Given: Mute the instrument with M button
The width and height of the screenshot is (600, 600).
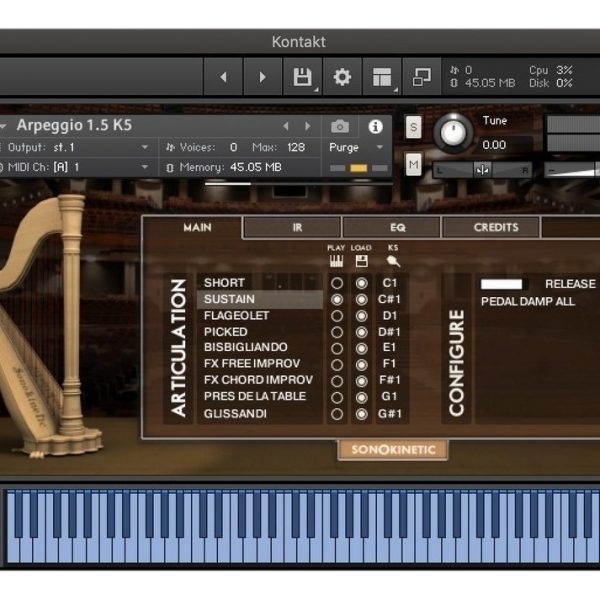Looking at the screenshot, I should [413, 165].
